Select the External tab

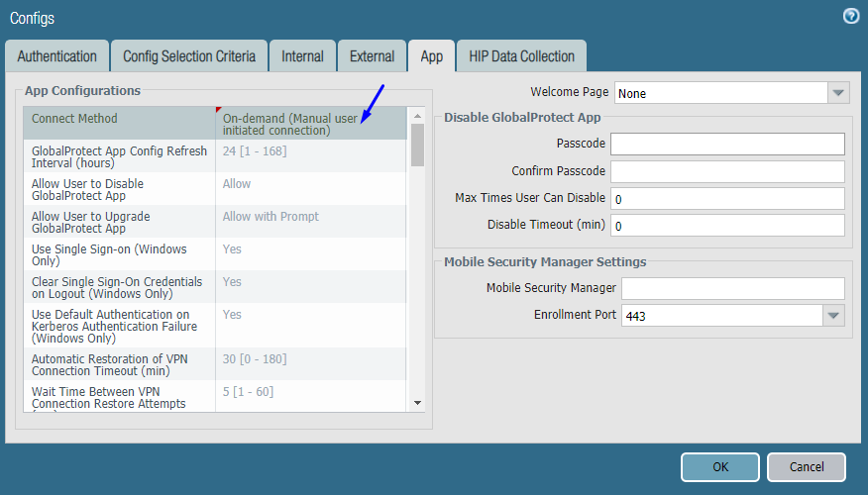pos(372,56)
